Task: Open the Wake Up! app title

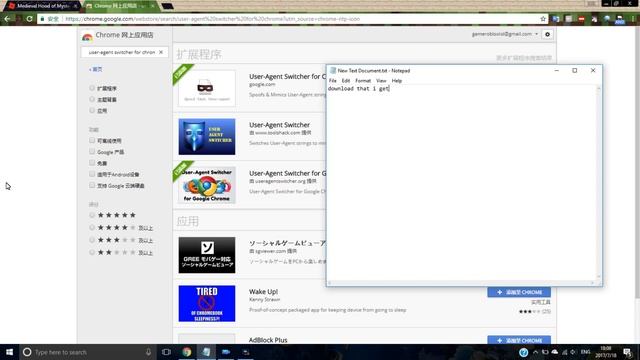Action: pyautogui.click(x=263, y=292)
